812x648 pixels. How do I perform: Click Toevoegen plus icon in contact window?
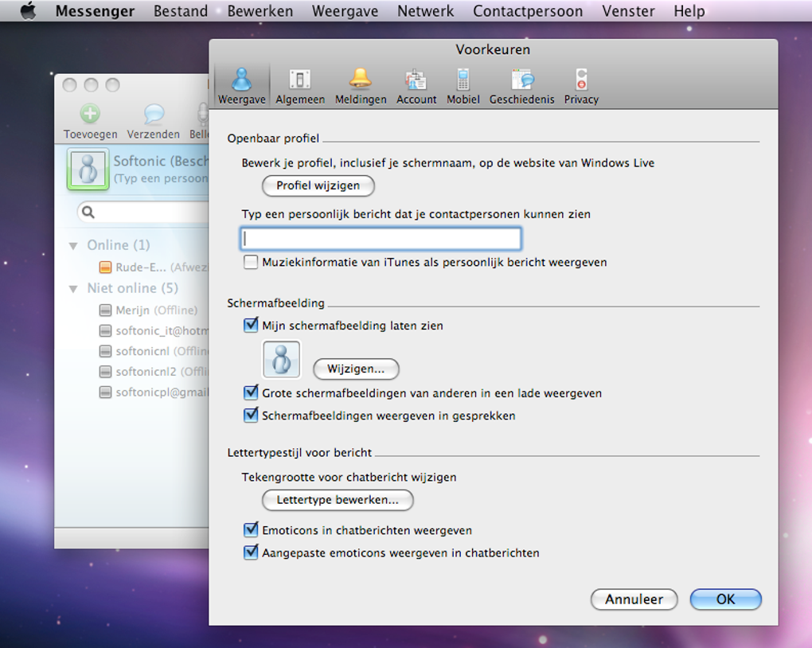[x=90, y=113]
